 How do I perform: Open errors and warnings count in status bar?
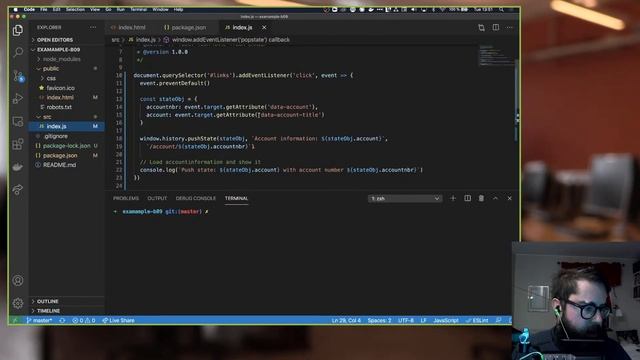point(84,320)
